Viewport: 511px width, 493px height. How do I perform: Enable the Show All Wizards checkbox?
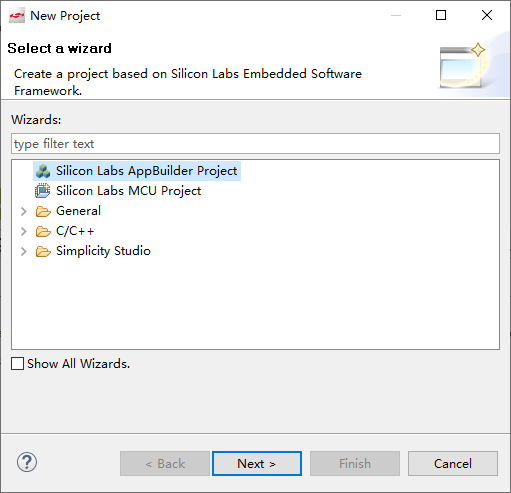[17, 364]
